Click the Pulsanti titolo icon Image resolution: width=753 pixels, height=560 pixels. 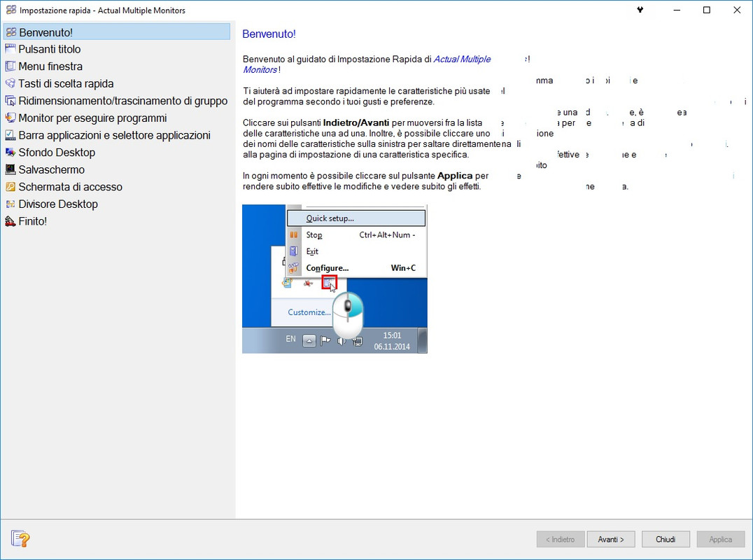[x=10, y=49]
